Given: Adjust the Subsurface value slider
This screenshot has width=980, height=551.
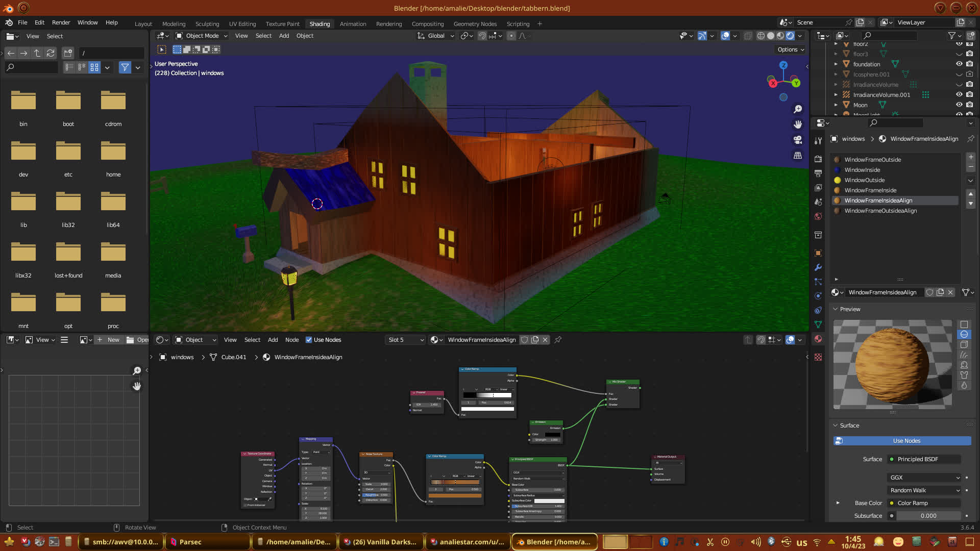Looking at the screenshot, I should coord(928,516).
